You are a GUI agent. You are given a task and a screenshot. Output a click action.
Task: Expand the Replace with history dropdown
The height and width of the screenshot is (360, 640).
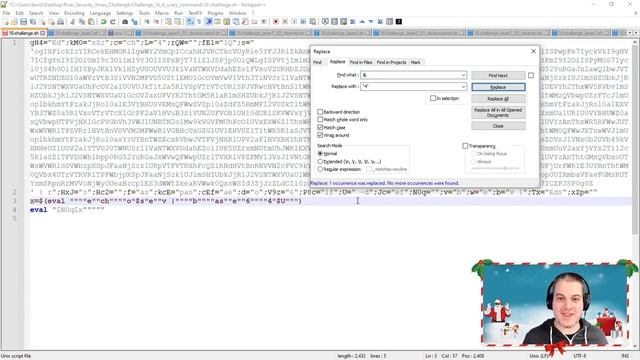(463, 87)
